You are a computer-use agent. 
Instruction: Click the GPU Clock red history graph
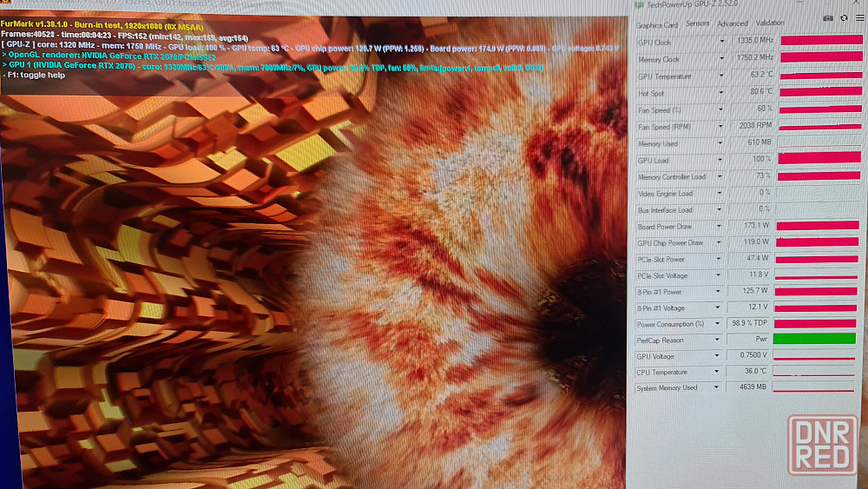click(x=820, y=40)
